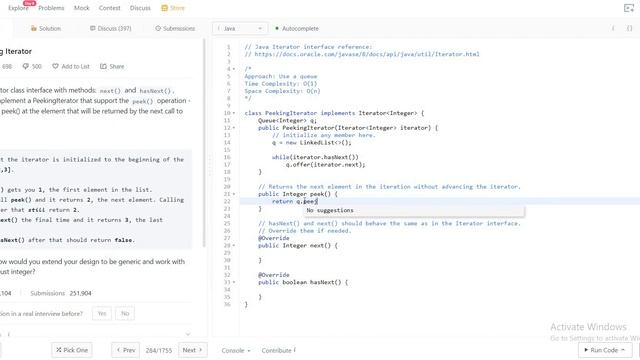The width and height of the screenshot is (640, 360).
Task: Click the PeekingIterator constructor signature line
Action: [x=348, y=128]
